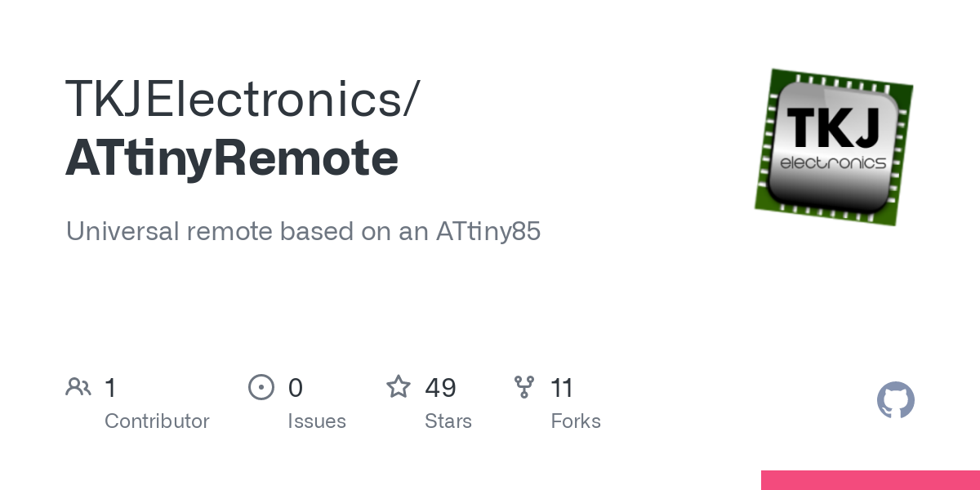Screen dimensions: 980x490
Task: Click the Stars star icon
Action: 399,387
